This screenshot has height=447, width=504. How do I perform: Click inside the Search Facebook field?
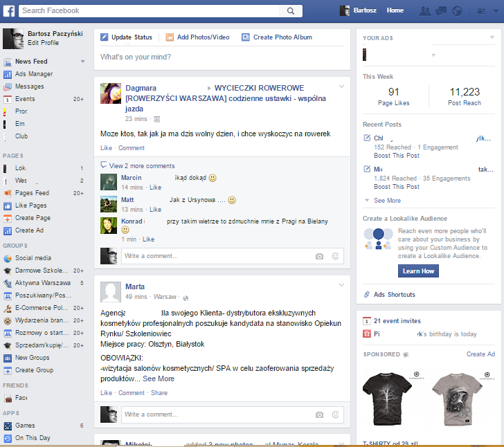(149, 11)
